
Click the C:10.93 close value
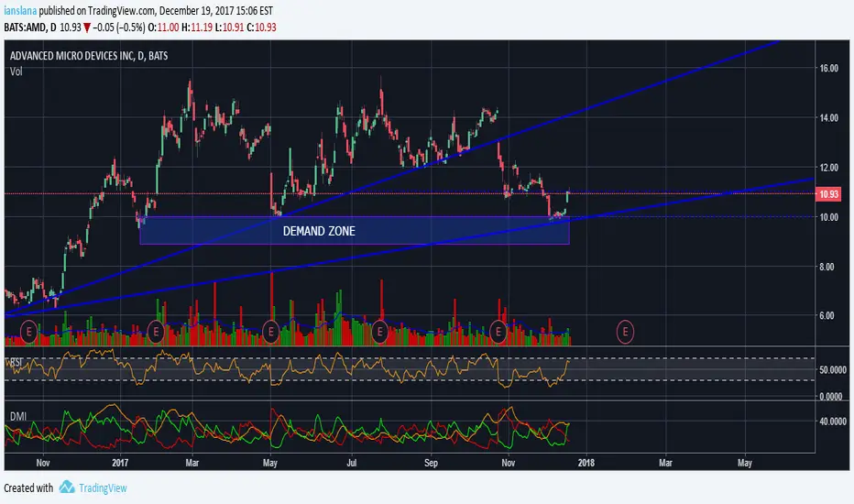tap(261, 27)
